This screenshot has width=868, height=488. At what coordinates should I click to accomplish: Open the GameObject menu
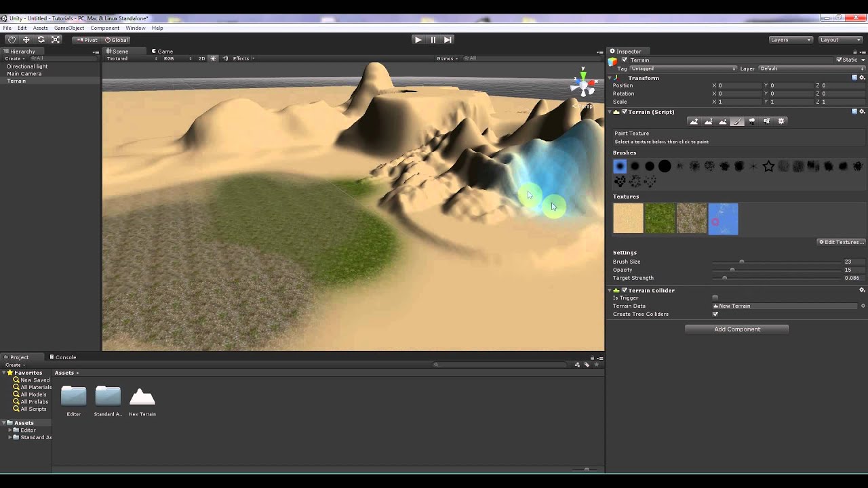pos(69,28)
